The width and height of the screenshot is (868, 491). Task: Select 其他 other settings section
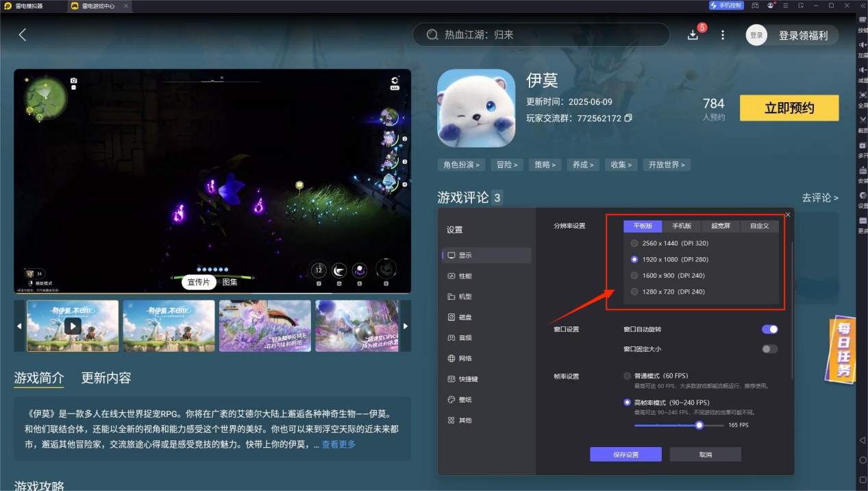pos(487,420)
